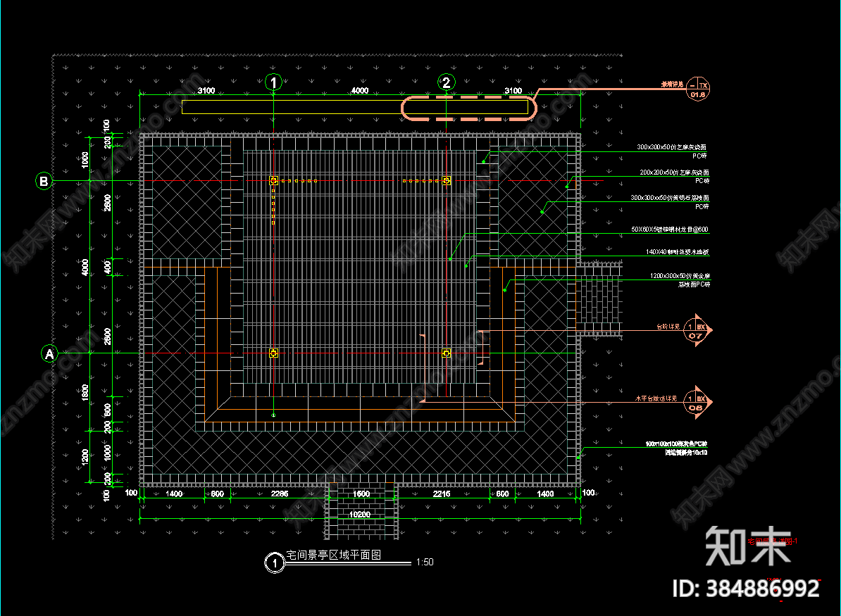This screenshot has width=841, height=616.
Task: Click the 50X60X5镀锌钢材龙骨@600 annotation
Action: pyautogui.click(x=669, y=230)
